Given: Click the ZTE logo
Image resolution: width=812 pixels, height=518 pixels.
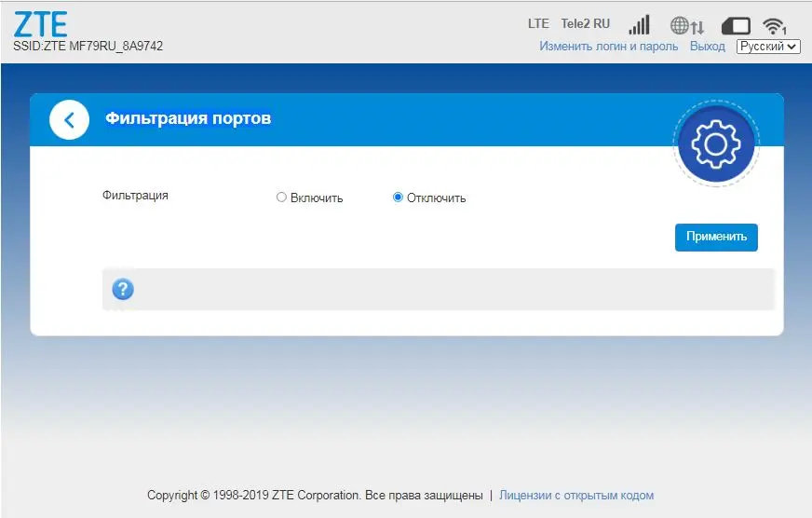Looking at the screenshot, I should pos(40,24).
